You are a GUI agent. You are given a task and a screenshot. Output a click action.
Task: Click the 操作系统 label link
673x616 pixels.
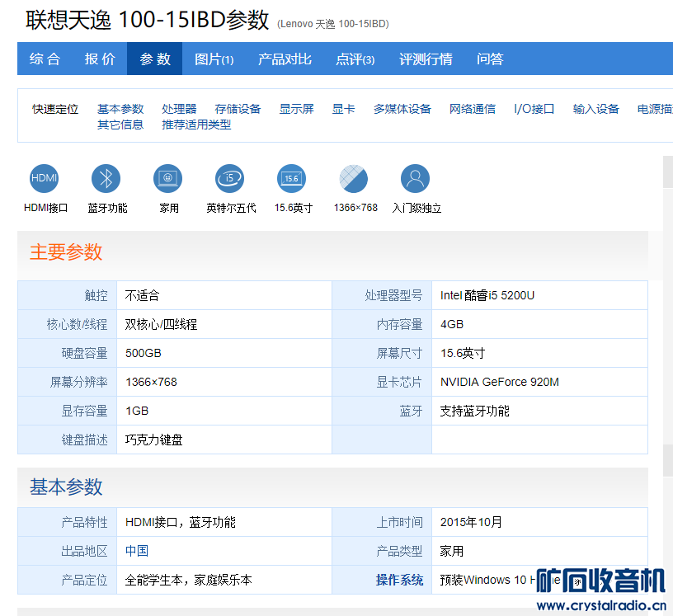pos(399,580)
